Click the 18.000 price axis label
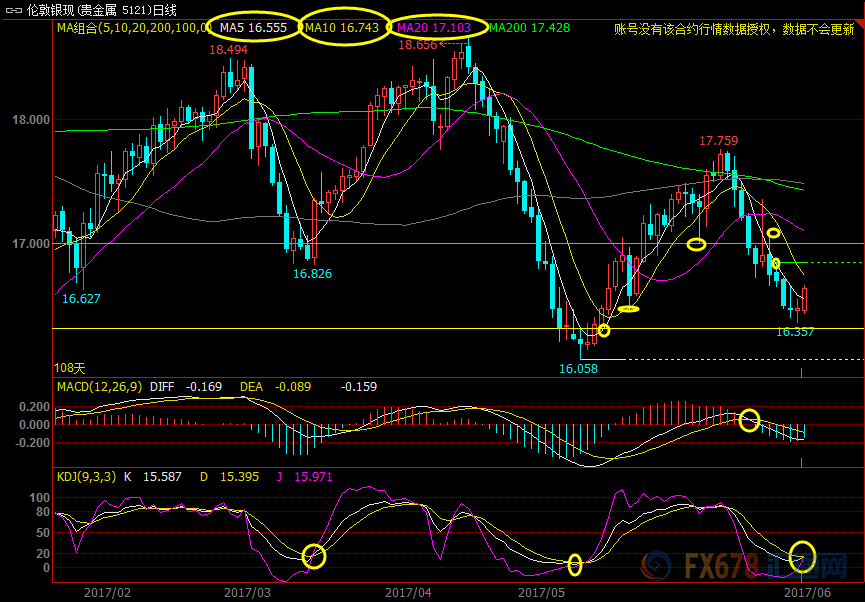865x602 pixels. coord(31,120)
